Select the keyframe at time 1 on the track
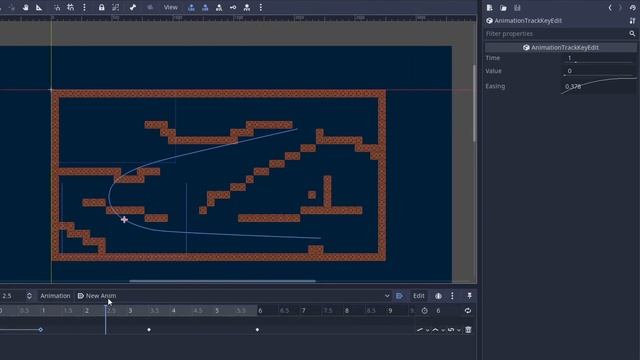 point(40,329)
